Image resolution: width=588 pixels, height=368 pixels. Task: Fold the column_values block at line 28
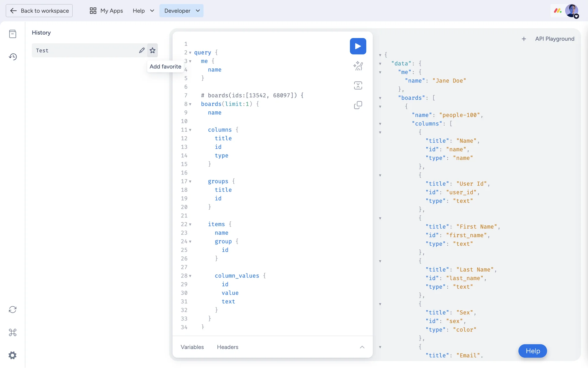click(190, 276)
